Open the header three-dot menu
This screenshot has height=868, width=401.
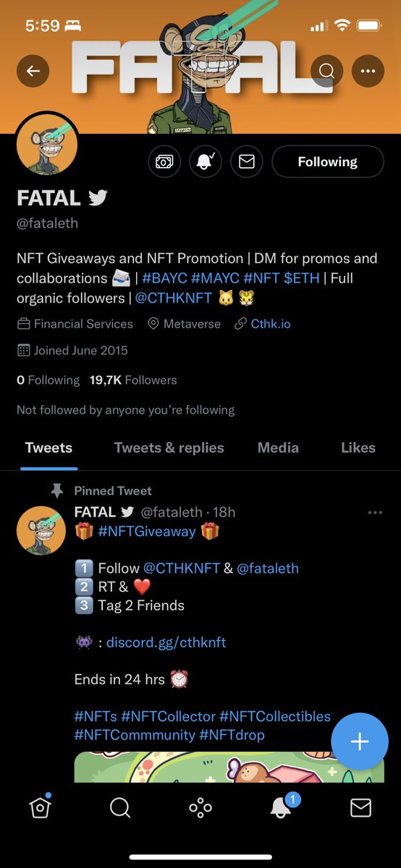[x=368, y=71]
